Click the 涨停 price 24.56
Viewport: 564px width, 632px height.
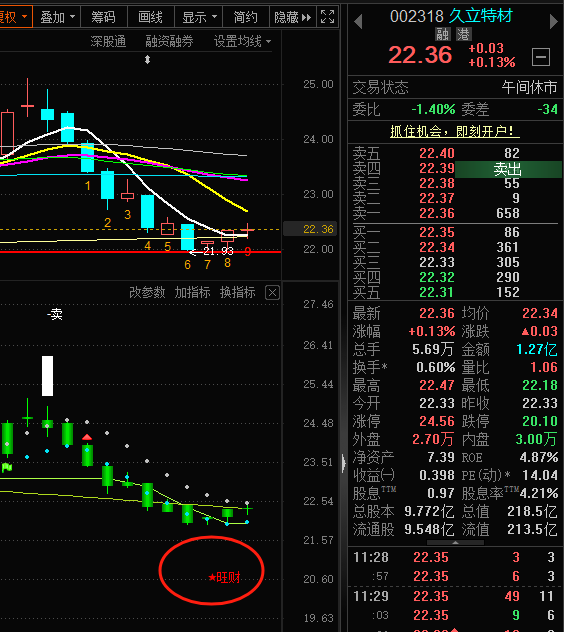(437, 421)
